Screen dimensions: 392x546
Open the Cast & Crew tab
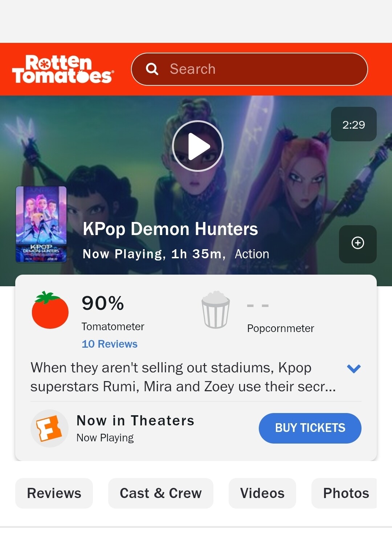click(161, 493)
